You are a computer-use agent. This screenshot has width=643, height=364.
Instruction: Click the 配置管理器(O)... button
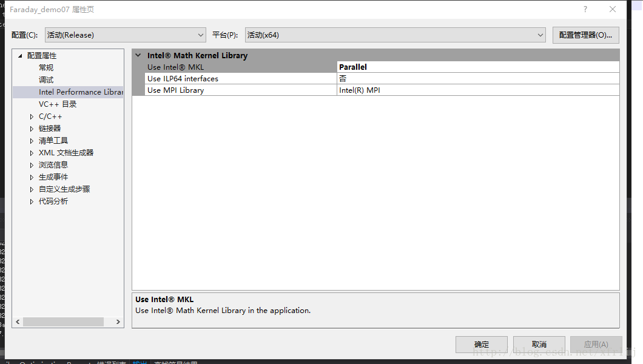(585, 35)
